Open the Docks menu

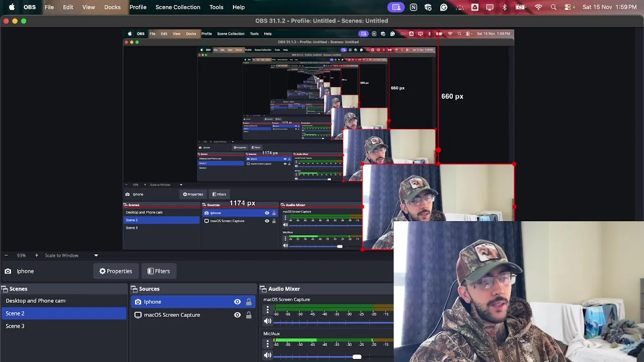coord(112,7)
